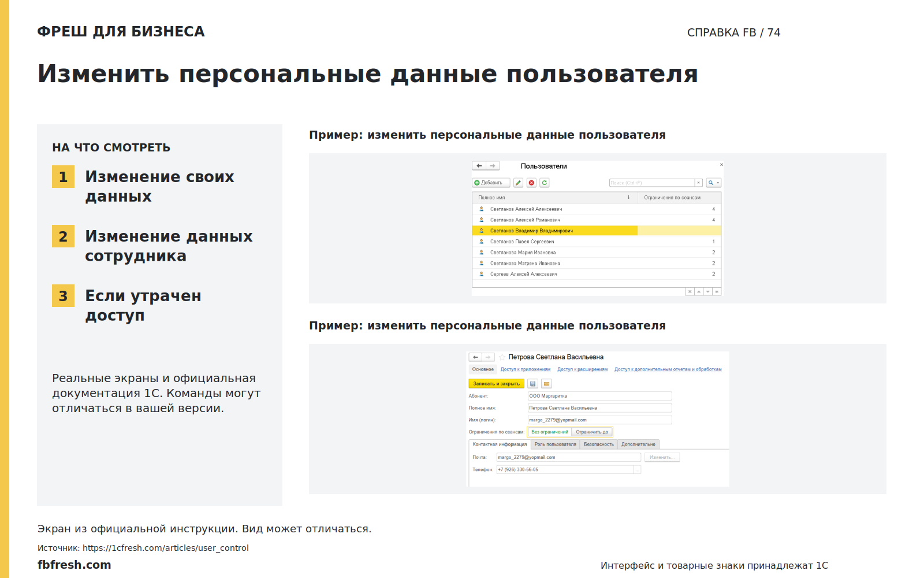Sort by Полное имя column header

pyautogui.click(x=554, y=198)
